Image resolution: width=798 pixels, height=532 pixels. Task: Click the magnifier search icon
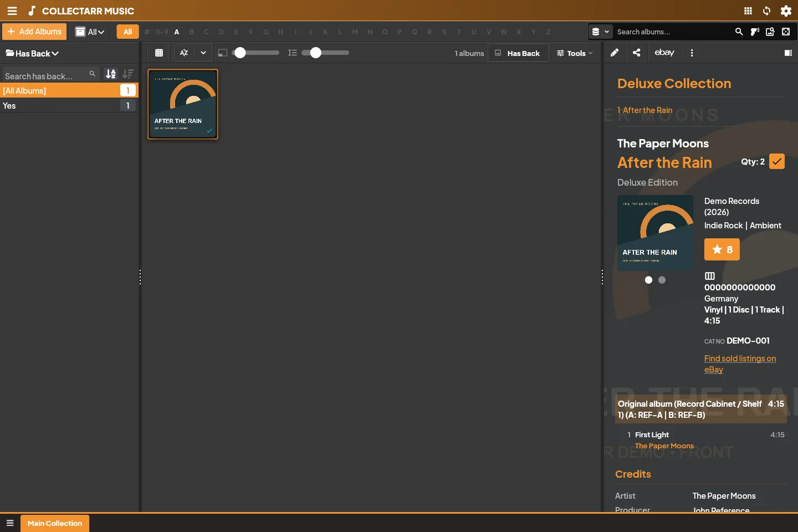(x=739, y=32)
